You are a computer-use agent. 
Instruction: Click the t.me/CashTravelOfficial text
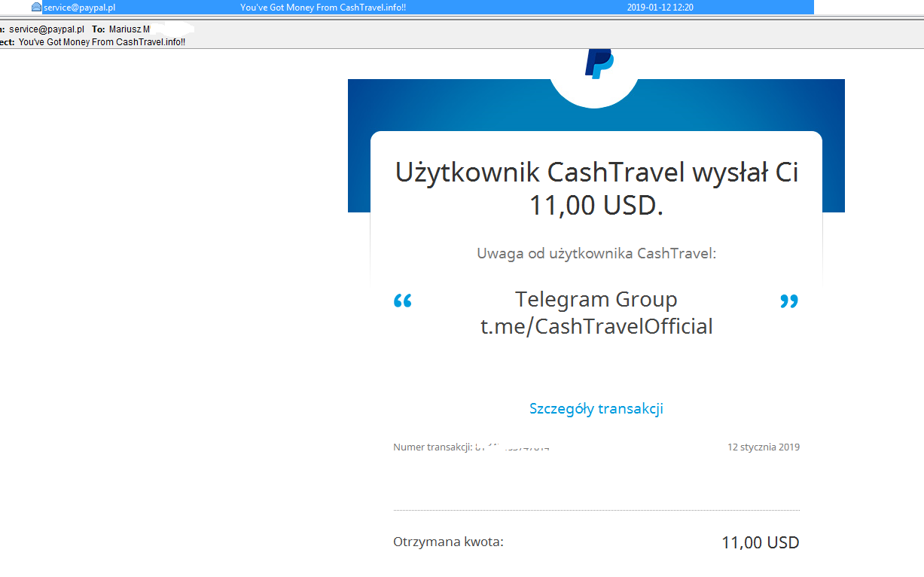tap(596, 327)
